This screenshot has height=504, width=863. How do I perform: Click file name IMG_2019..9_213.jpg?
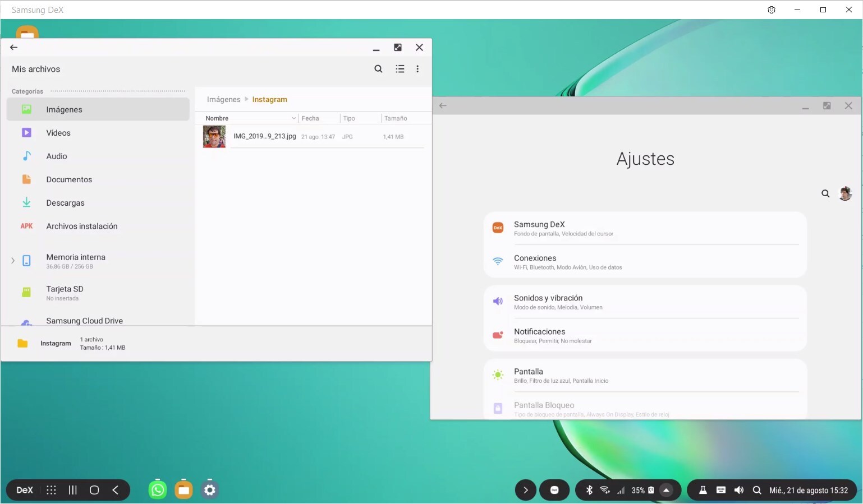pos(264,136)
